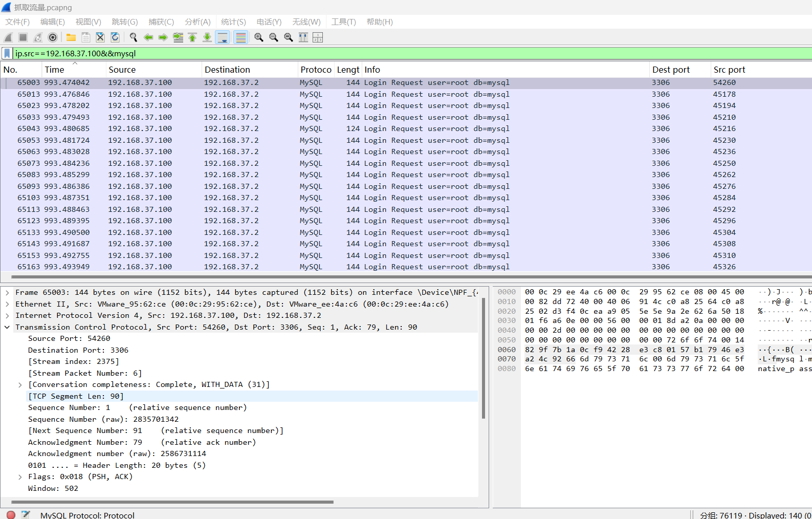Zoom in the packet text
The height and width of the screenshot is (519, 812).
click(x=259, y=37)
